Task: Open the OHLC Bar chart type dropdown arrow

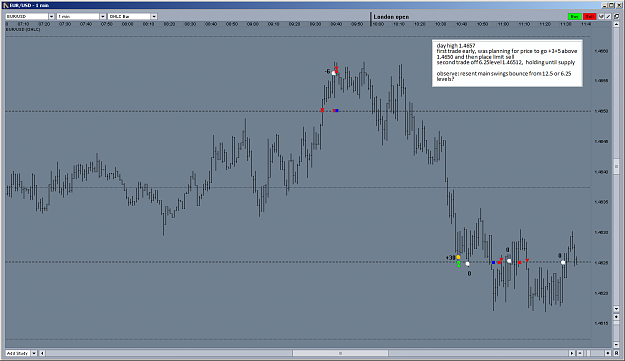Action: tap(154, 16)
